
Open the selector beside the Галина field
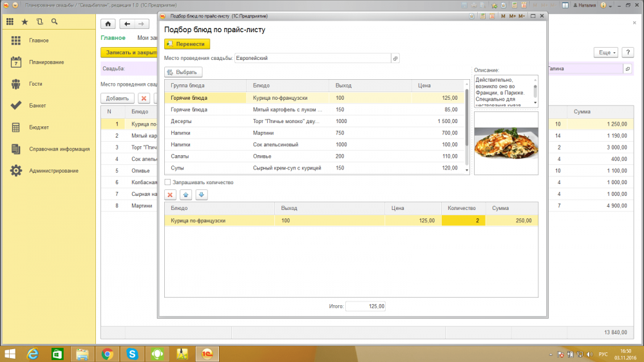coord(627,68)
